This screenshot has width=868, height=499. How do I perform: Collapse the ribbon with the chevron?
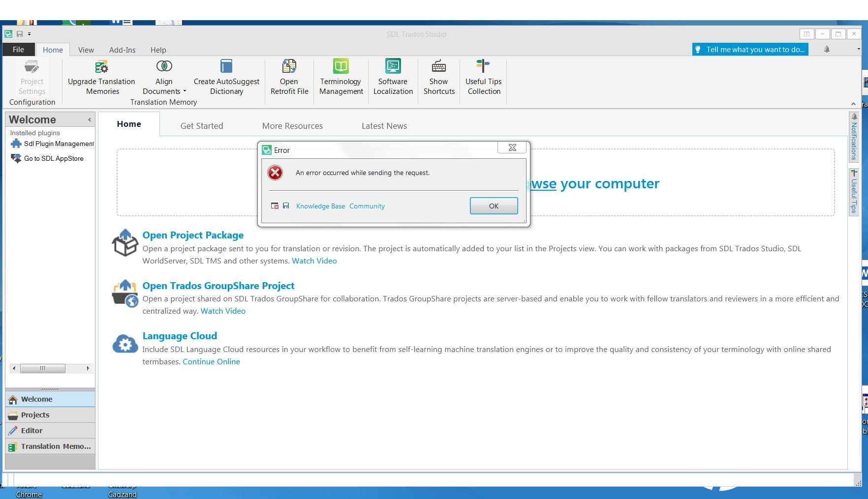click(853, 104)
